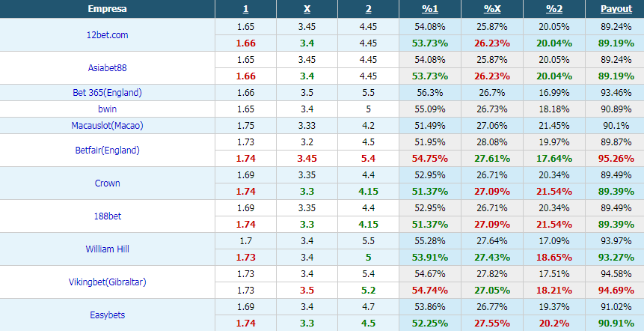Select the Crown company link
The width and height of the screenshot is (644, 331).
pyautogui.click(x=107, y=183)
